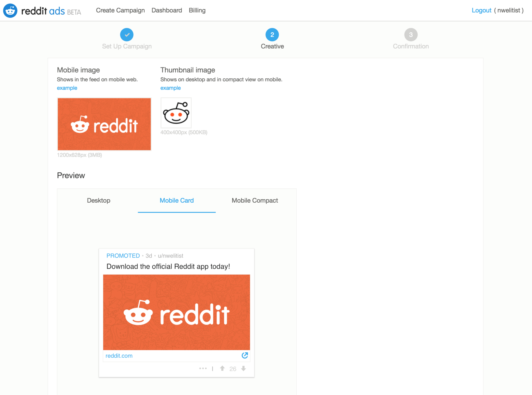The image size is (532, 395).
Task: Open the Create Campaign menu
Action: click(121, 10)
